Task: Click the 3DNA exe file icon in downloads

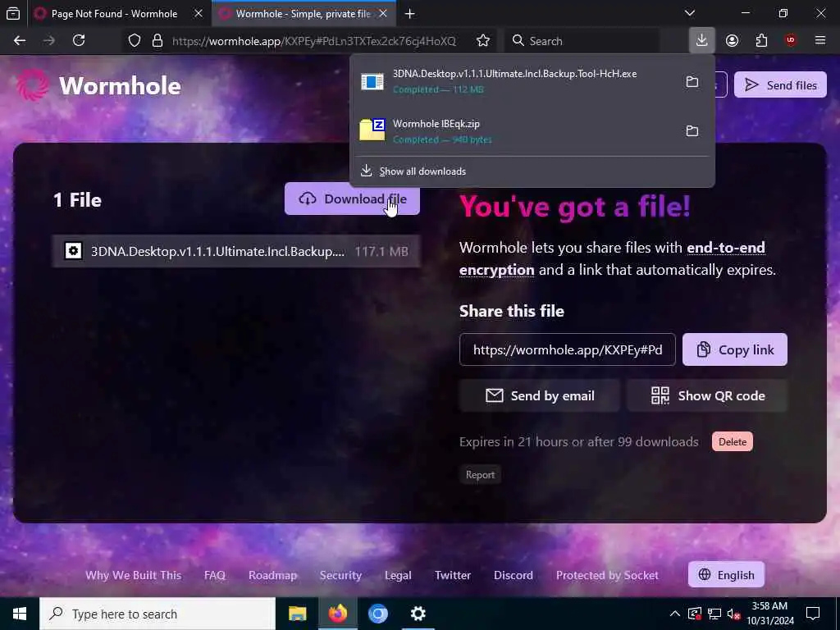Action: tap(372, 81)
